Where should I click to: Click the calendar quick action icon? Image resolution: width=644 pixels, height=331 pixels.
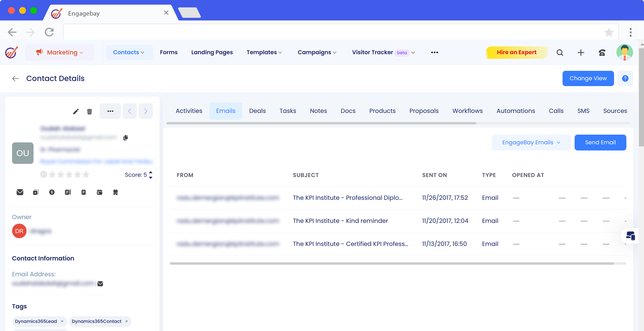(99, 192)
